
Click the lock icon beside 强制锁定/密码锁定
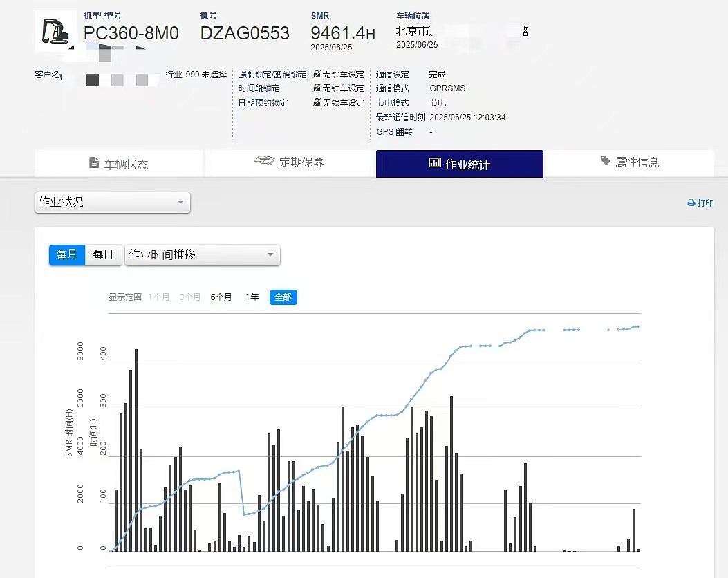pos(317,74)
